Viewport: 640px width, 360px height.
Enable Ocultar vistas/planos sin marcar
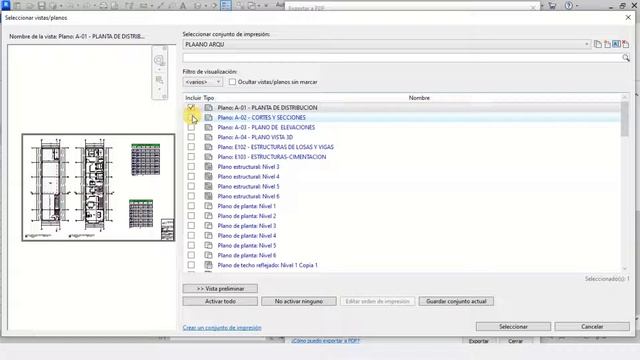[232, 82]
